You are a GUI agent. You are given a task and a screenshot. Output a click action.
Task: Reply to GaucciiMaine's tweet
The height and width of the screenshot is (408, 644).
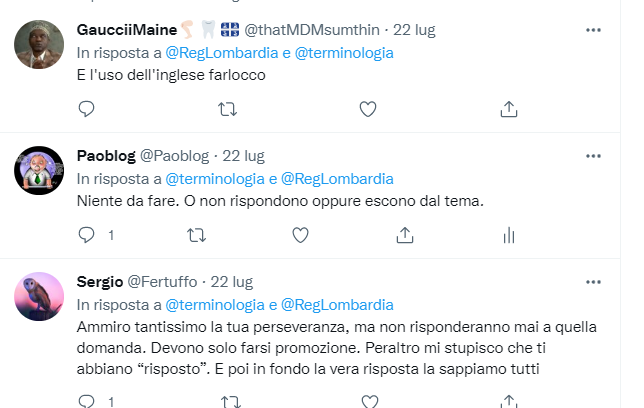86,108
